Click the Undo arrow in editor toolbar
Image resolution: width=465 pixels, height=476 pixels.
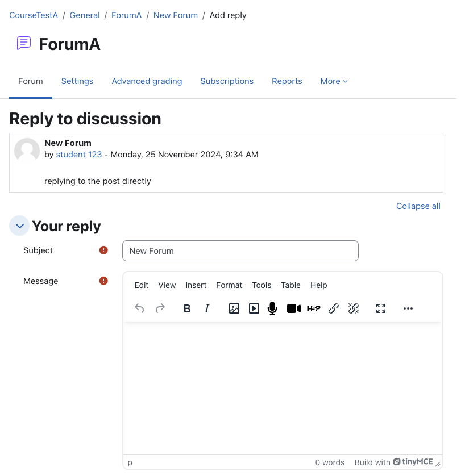[x=139, y=308]
